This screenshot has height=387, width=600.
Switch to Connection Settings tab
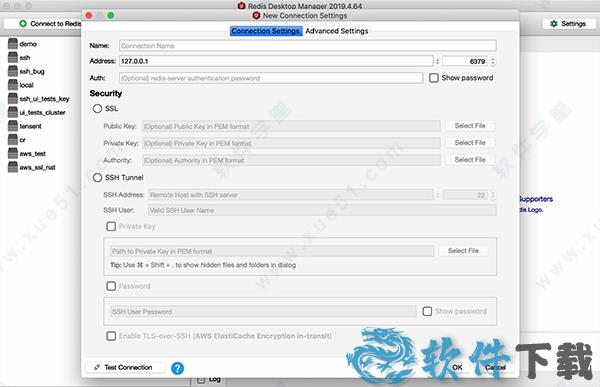pyautogui.click(x=266, y=31)
